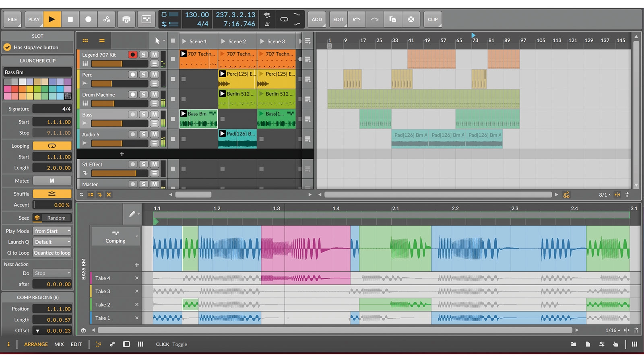Mute the Drum Machine track

(x=154, y=95)
